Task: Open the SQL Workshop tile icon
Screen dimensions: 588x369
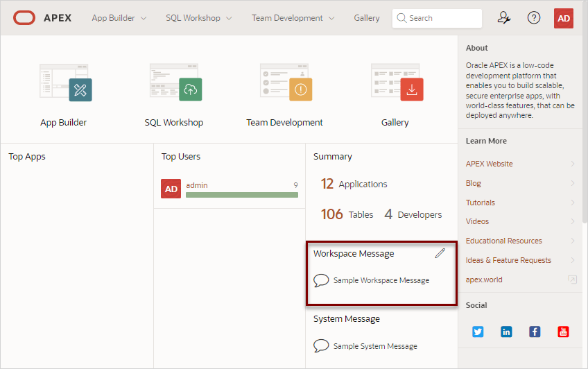Action: point(175,83)
